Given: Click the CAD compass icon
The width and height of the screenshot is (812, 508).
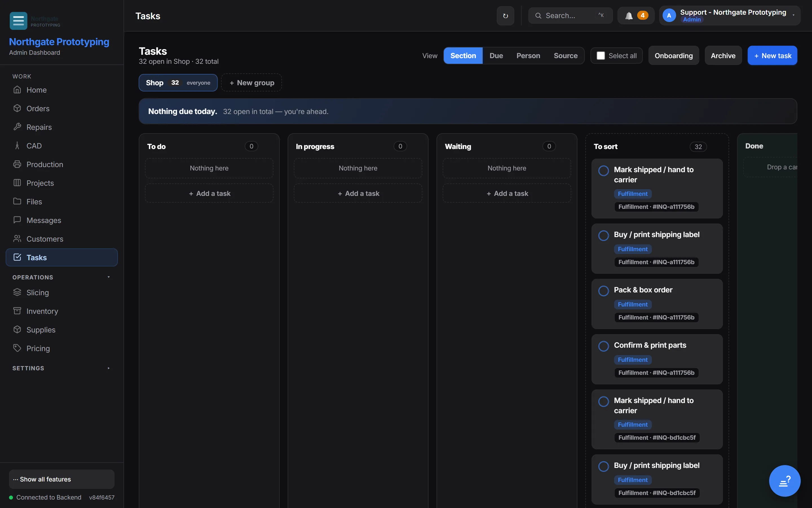Looking at the screenshot, I should [x=17, y=145].
